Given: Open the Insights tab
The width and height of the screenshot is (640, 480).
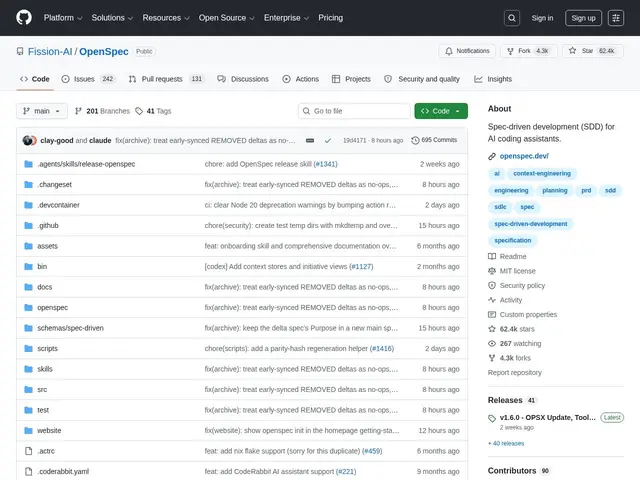Looking at the screenshot, I should [x=493, y=79].
